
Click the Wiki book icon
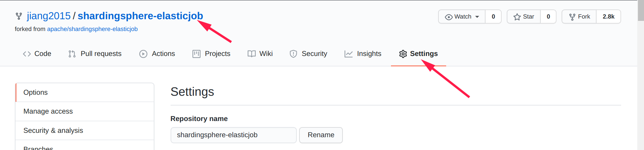pyautogui.click(x=252, y=54)
